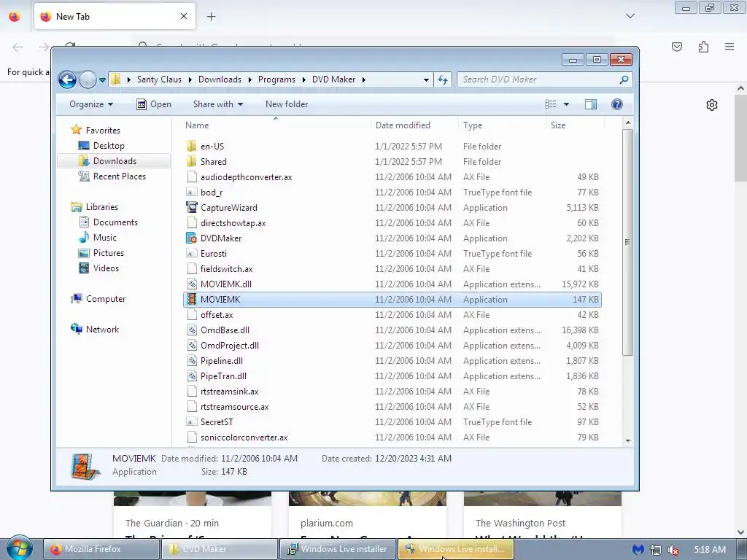Screen dimensions: 747x560
Task: Click the New folder button
Action: point(286,104)
